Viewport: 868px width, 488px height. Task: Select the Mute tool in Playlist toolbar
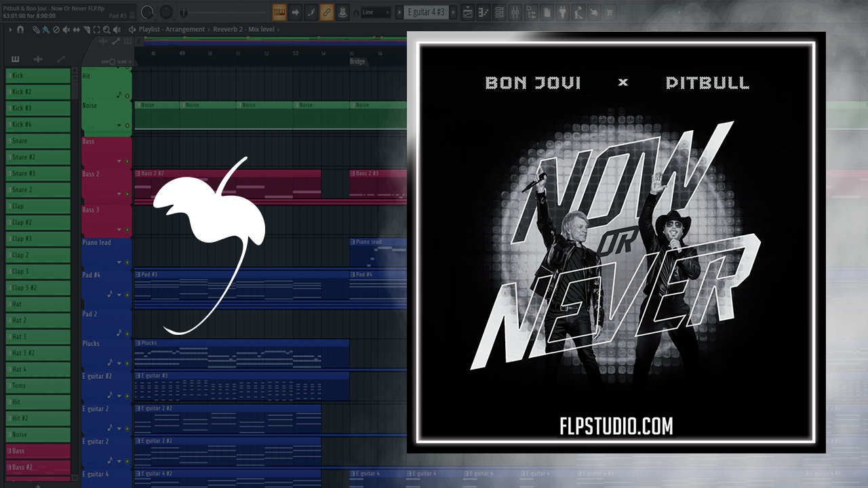(66, 30)
